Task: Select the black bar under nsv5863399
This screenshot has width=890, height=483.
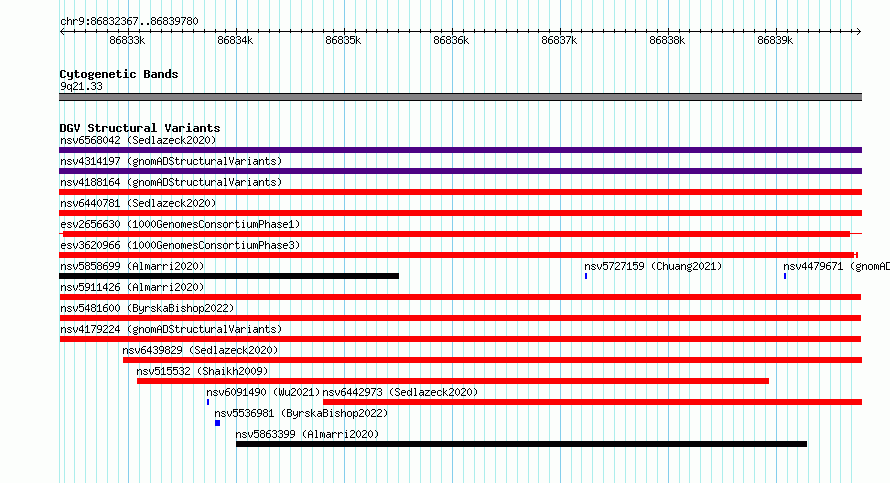Action: (521, 444)
